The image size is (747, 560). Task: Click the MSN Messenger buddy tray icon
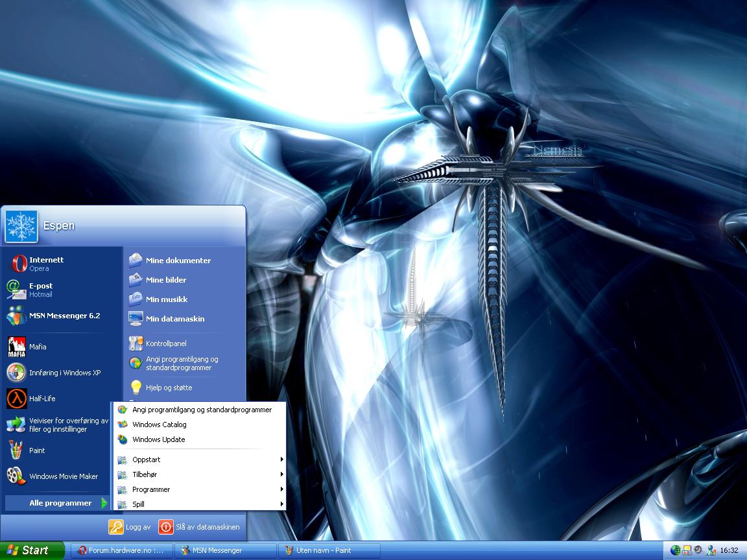[x=710, y=550]
